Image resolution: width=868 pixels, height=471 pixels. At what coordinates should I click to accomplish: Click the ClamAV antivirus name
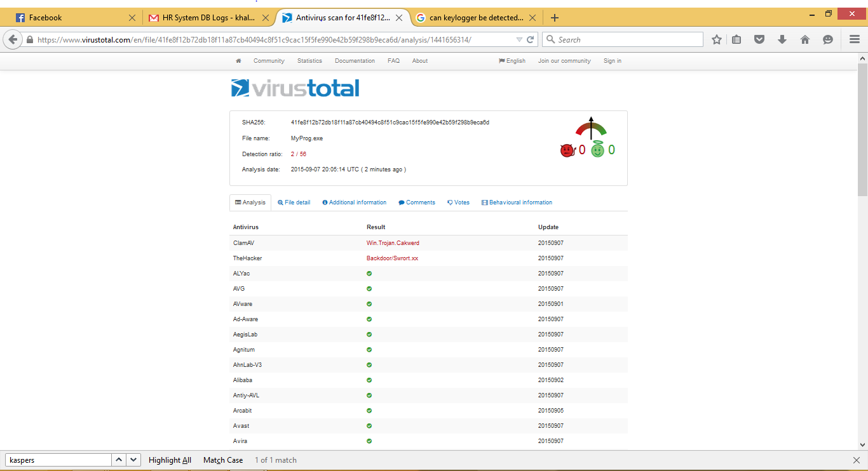[x=243, y=243]
